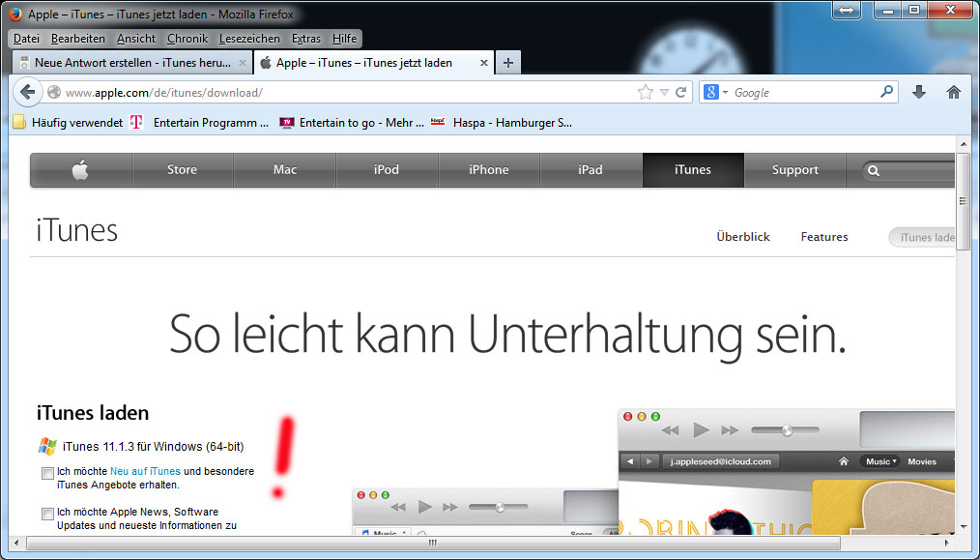Click the 'iTunes 11.1.3 für Windows (64-bit)' text
This screenshot has width=980, height=560.
[x=153, y=447]
